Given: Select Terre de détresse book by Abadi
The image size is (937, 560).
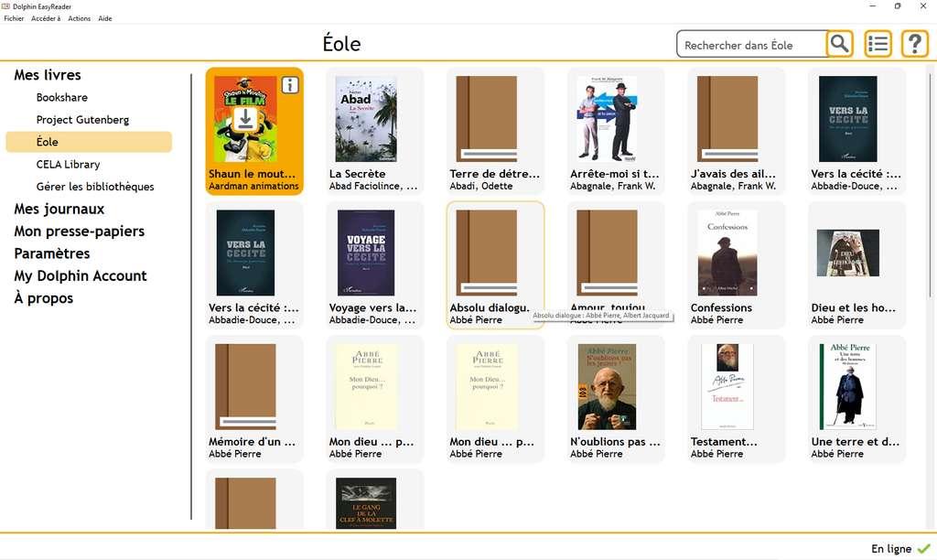Looking at the screenshot, I should click(x=487, y=119).
